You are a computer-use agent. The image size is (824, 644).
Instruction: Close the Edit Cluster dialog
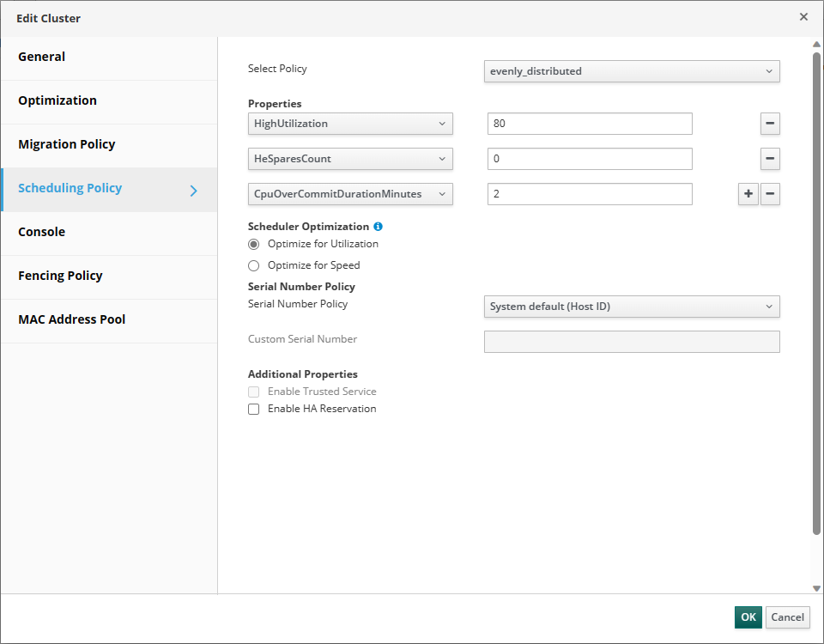pos(803,17)
